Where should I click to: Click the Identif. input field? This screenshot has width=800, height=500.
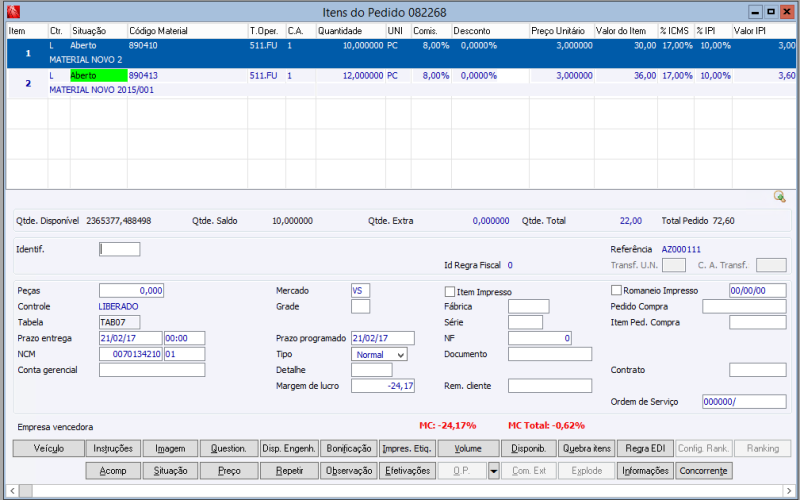click(x=120, y=249)
